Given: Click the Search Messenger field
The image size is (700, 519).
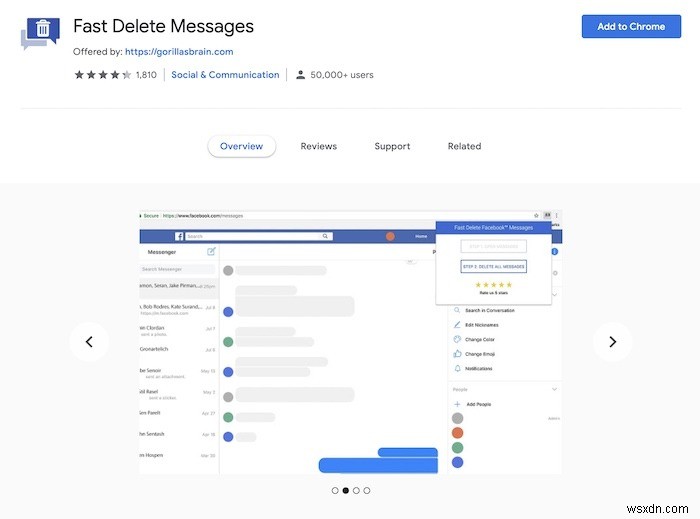Looking at the screenshot, I should pyautogui.click(x=177, y=269).
